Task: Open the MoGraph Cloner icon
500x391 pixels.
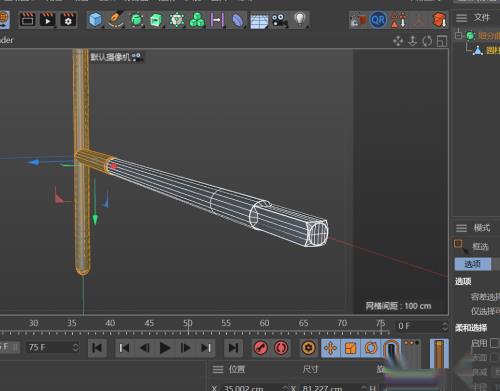Action: (177, 20)
